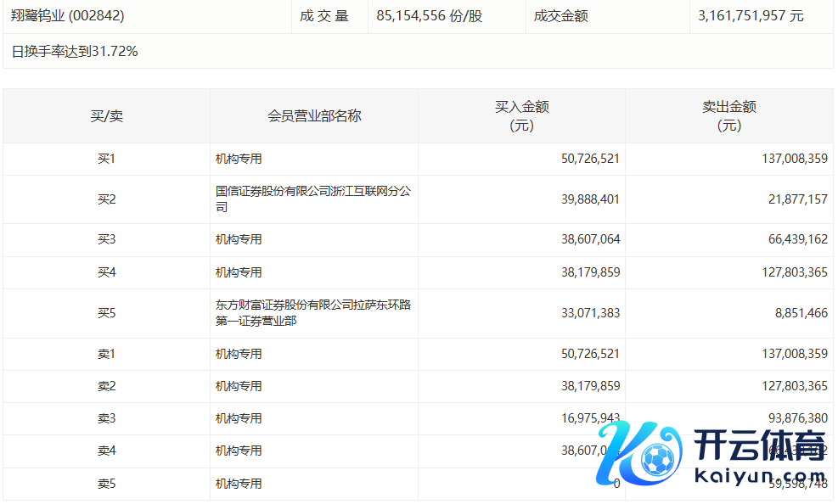838x504 pixels.
Task: Click the 卖5 row label
Action: (x=106, y=484)
